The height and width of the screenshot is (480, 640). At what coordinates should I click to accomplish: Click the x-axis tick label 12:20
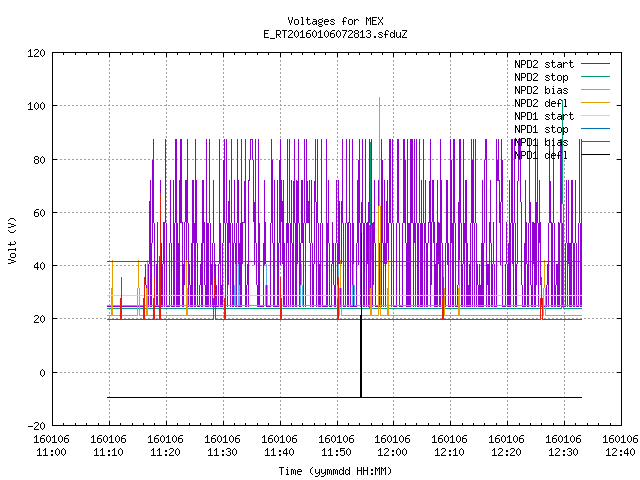pyautogui.click(x=506, y=452)
